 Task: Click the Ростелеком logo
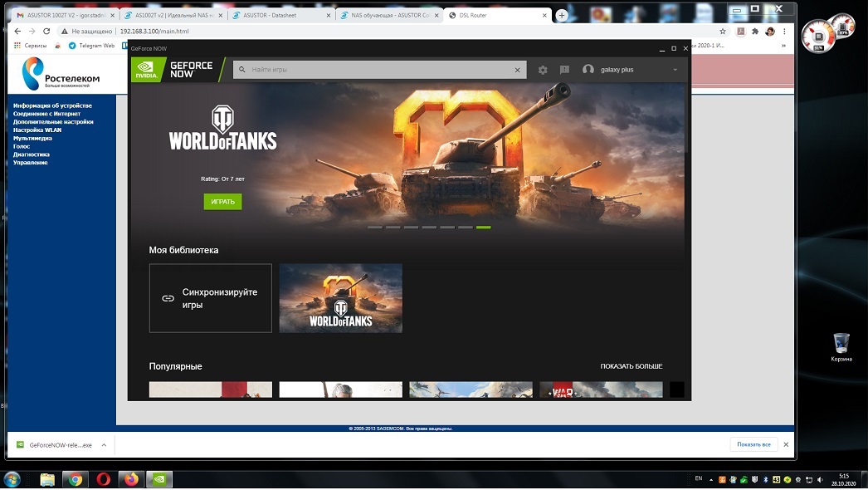[x=61, y=74]
